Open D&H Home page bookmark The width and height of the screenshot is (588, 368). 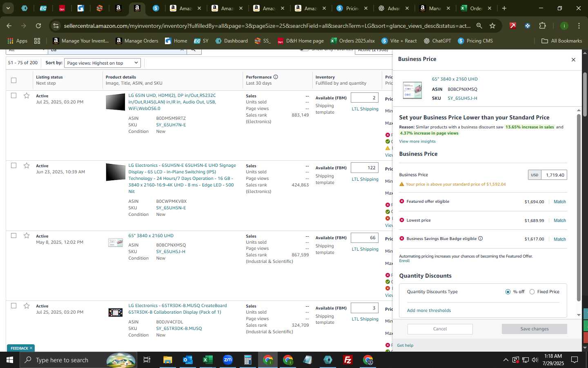(301, 41)
